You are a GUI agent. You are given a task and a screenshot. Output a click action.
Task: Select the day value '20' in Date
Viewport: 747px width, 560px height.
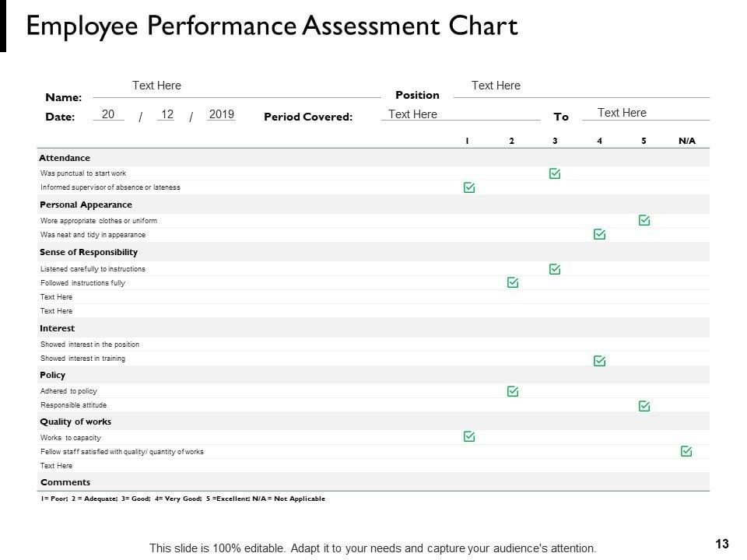pos(108,114)
